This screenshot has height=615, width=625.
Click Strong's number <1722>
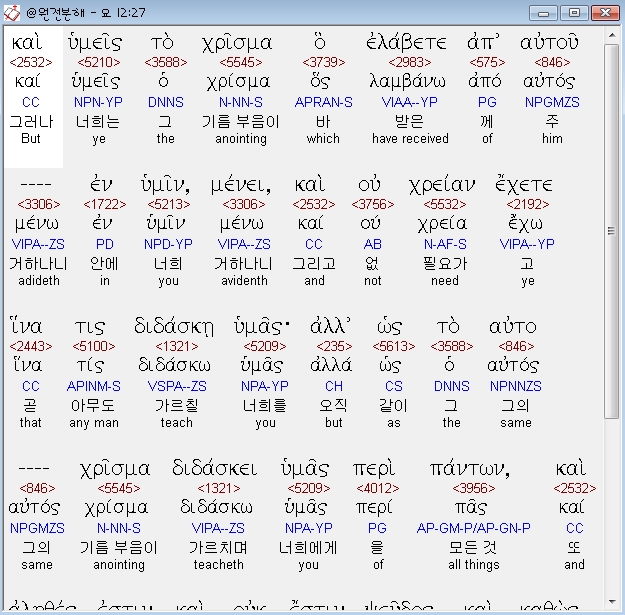pos(105,204)
